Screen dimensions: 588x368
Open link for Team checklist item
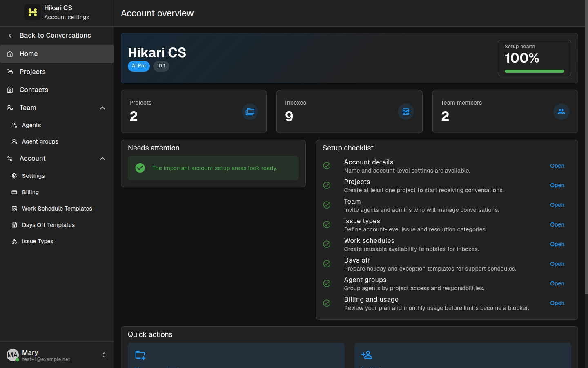click(557, 205)
